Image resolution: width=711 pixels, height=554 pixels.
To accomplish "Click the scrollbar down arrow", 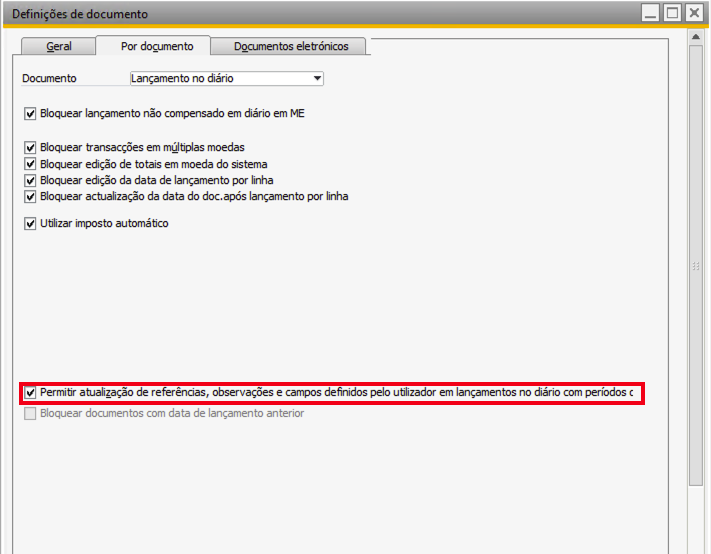I will click(695, 546).
